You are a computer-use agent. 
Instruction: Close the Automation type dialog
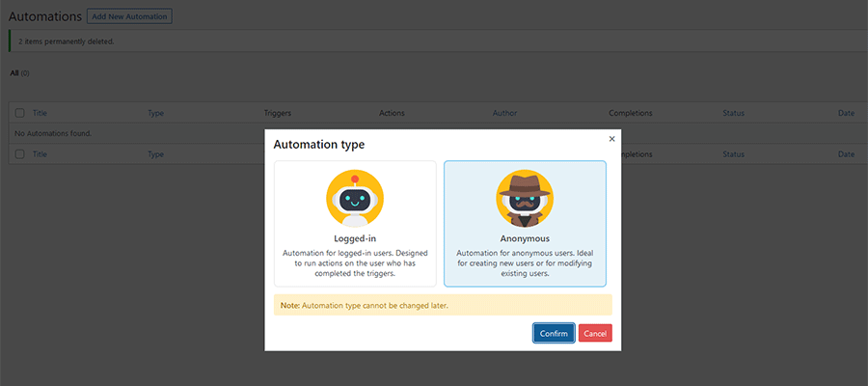coord(611,139)
